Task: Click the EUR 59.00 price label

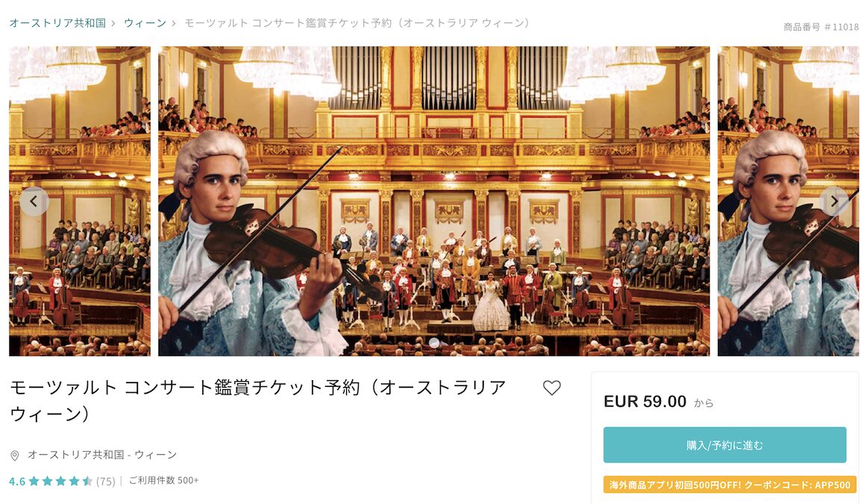Action: [645, 401]
